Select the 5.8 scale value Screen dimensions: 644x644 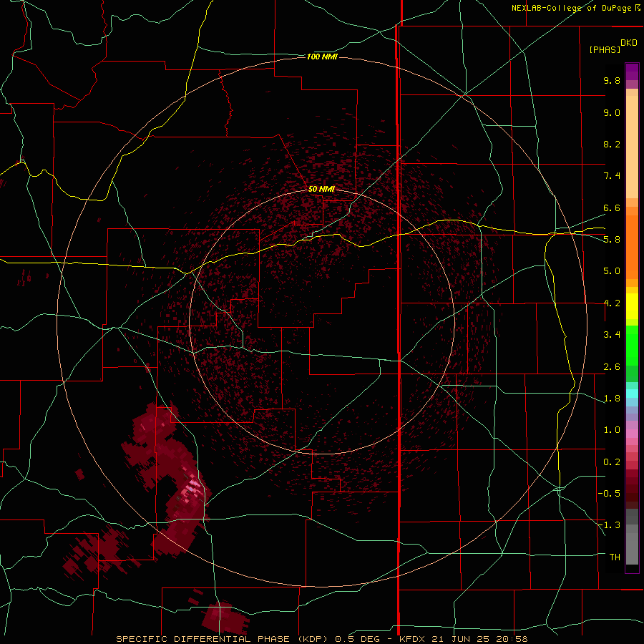pyautogui.click(x=612, y=240)
